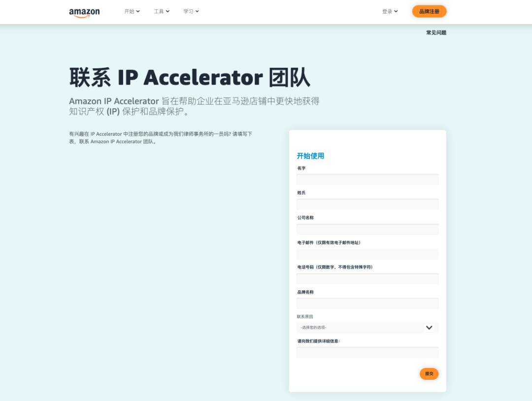Open the 联系原因 select dropdown
Viewport: 532px width, 401px height.
pyautogui.click(x=367, y=328)
